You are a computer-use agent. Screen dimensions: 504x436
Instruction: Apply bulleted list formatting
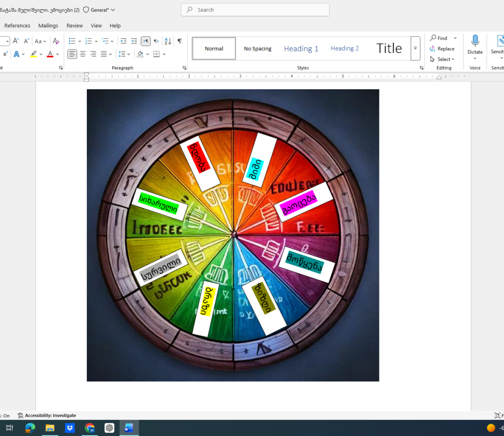(72, 41)
